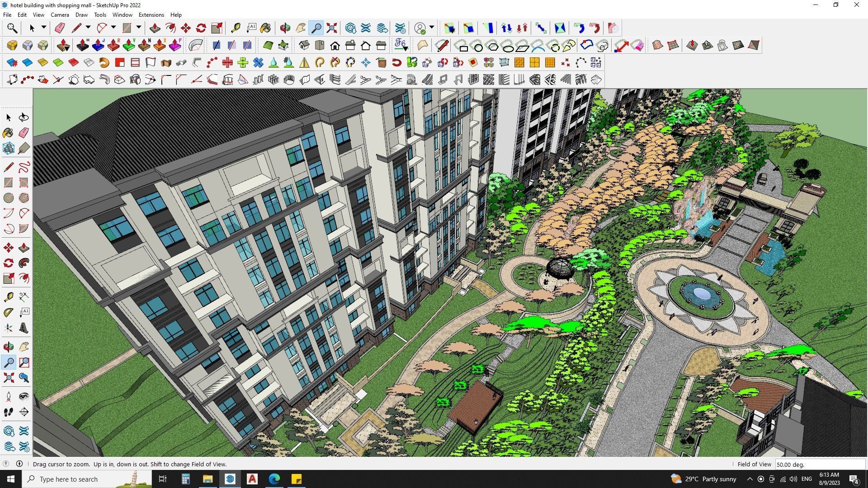This screenshot has width=868, height=488.
Task: Select the Scale tool
Action: tap(216, 28)
